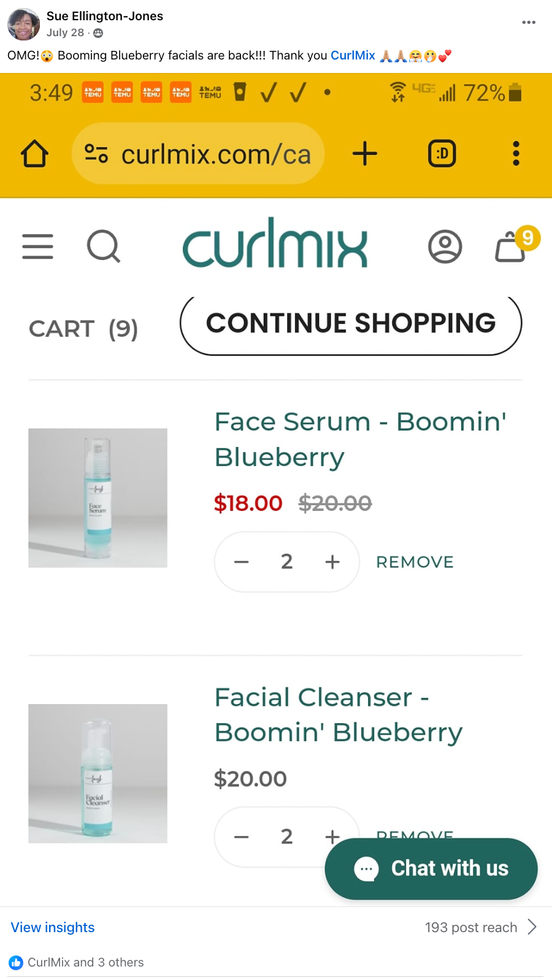This screenshot has height=980, width=552.
Task: Click the curlmix.com address bar
Action: tap(197, 154)
